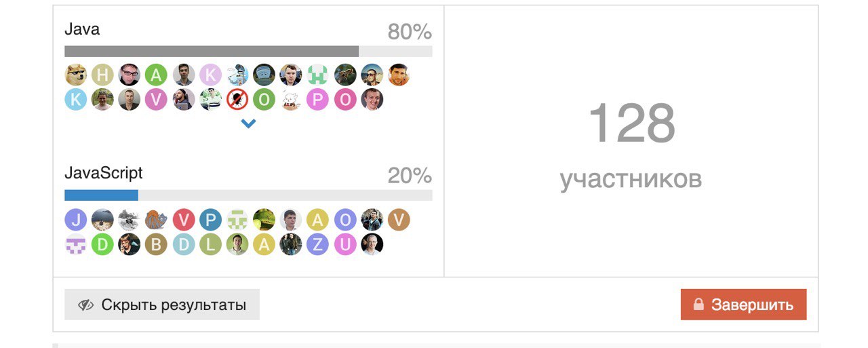Click the red crossed-out bug avatar
868x348 pixels.
[x=237, y=100]
